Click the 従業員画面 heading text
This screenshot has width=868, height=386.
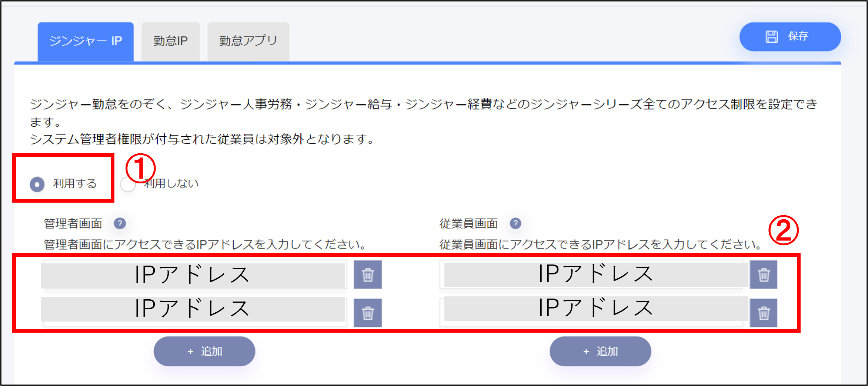coord(468,223)
